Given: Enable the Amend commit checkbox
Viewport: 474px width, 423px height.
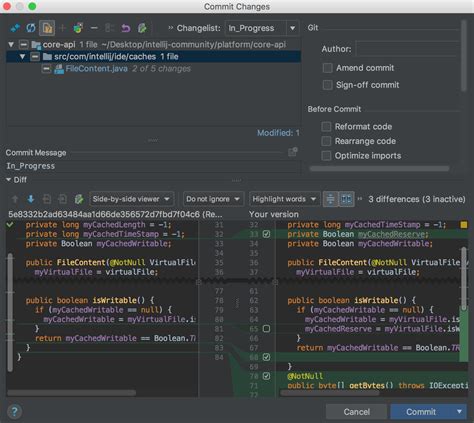Looking at the screenshot, I should pos(328,68).
